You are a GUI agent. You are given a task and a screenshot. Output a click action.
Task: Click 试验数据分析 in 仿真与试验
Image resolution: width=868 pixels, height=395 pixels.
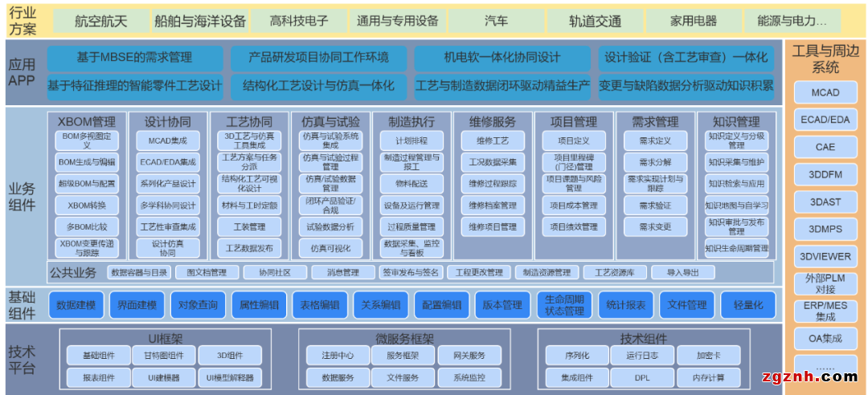tap(330, 227)
